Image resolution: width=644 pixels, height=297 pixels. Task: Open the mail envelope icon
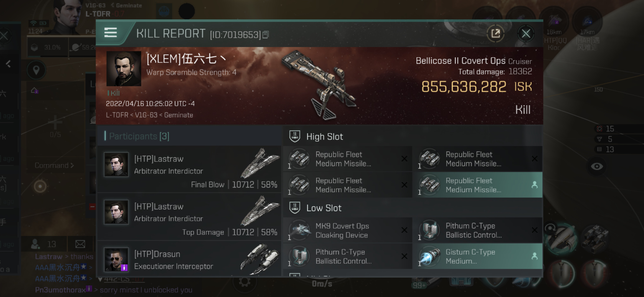click(x=80, y=244)
